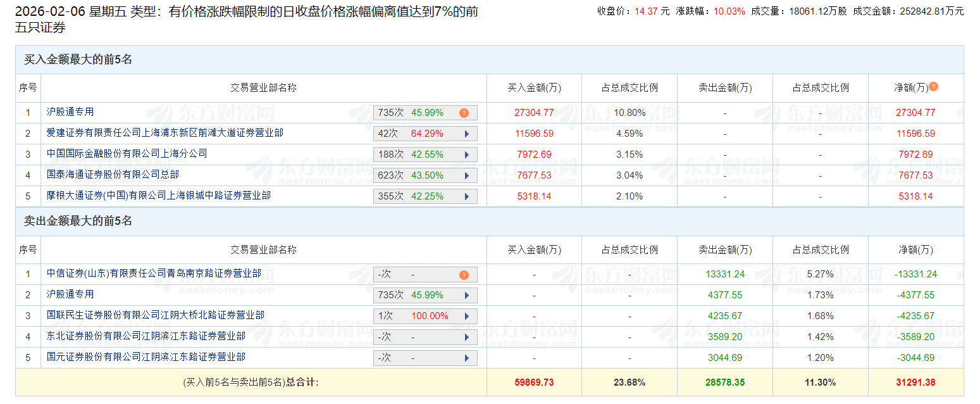Click orange help icon in buy-side 沪股通专用 row
Screen dimensions: 980x404
click(464, 113)
